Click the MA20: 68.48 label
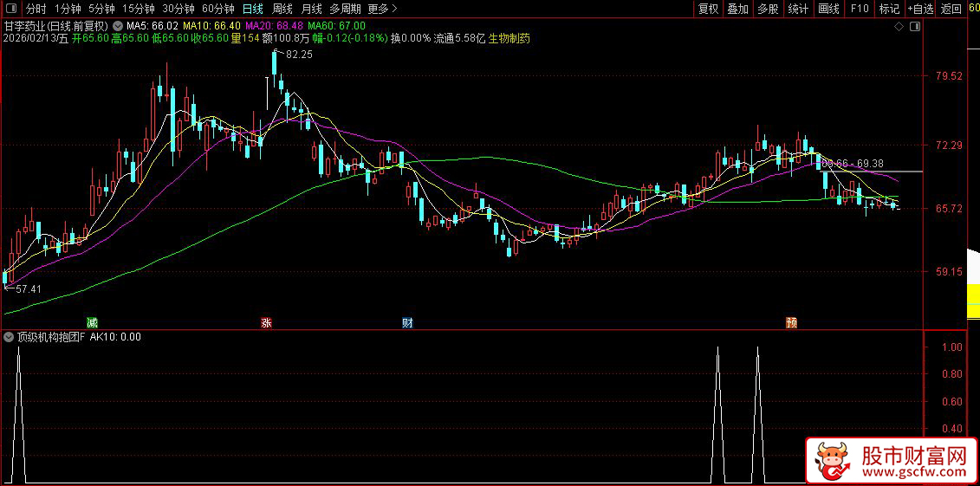 coord(275,26)
